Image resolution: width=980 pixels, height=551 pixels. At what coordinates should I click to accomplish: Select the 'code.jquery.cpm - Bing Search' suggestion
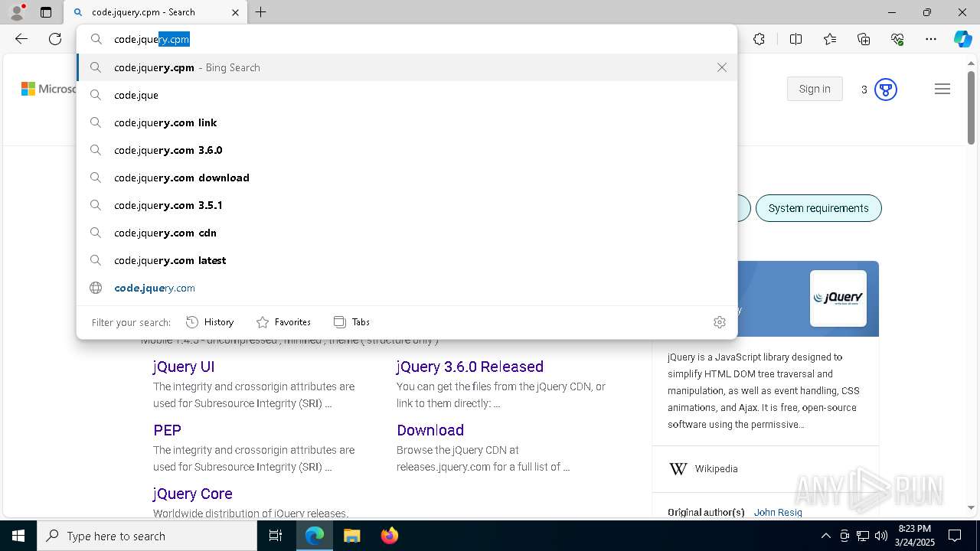pyautogui.click(x=407, y=67)
